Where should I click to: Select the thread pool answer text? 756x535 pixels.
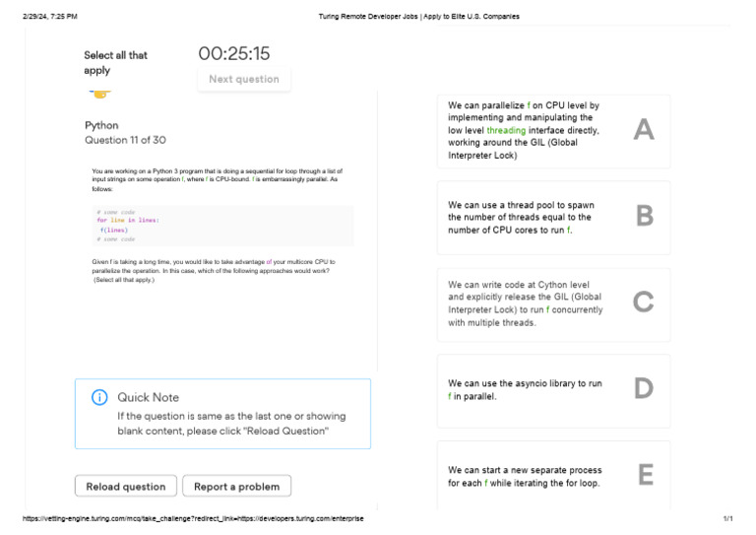520,217
